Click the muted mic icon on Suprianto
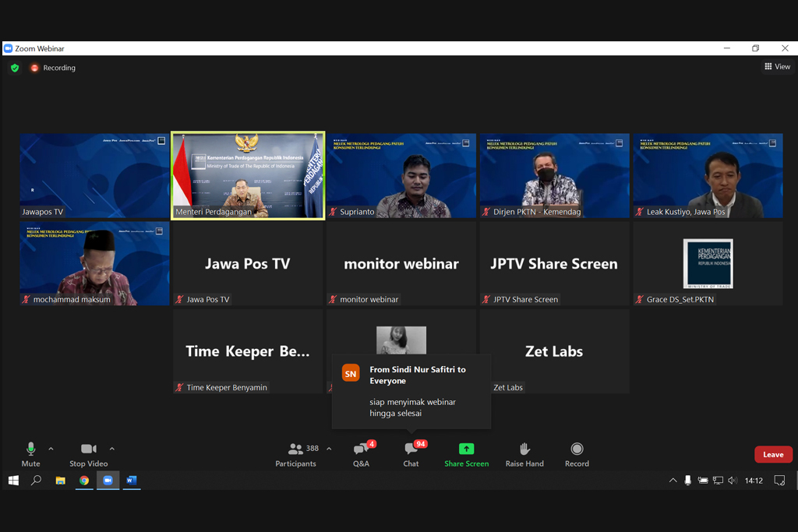The height and width of the screenshot is (532, 798). pos(333,212)
